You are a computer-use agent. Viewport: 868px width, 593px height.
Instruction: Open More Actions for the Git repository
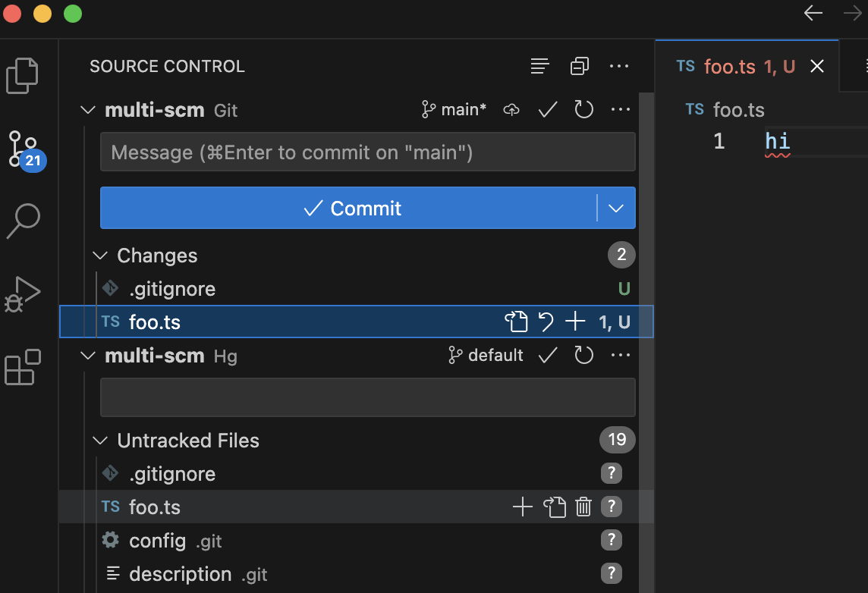621,109
